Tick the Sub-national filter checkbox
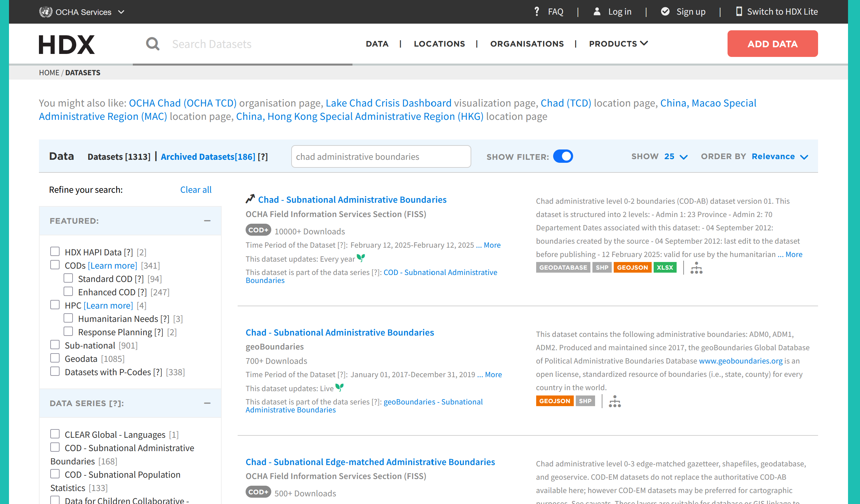The height and width of the screenshot is (504, 860). 55,345
